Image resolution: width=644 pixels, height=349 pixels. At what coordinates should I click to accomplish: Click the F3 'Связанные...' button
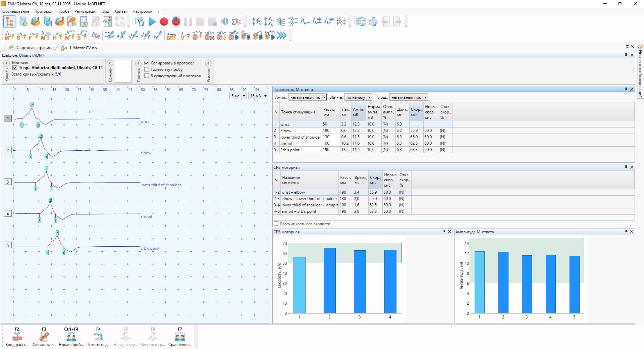tap(44, 337)
